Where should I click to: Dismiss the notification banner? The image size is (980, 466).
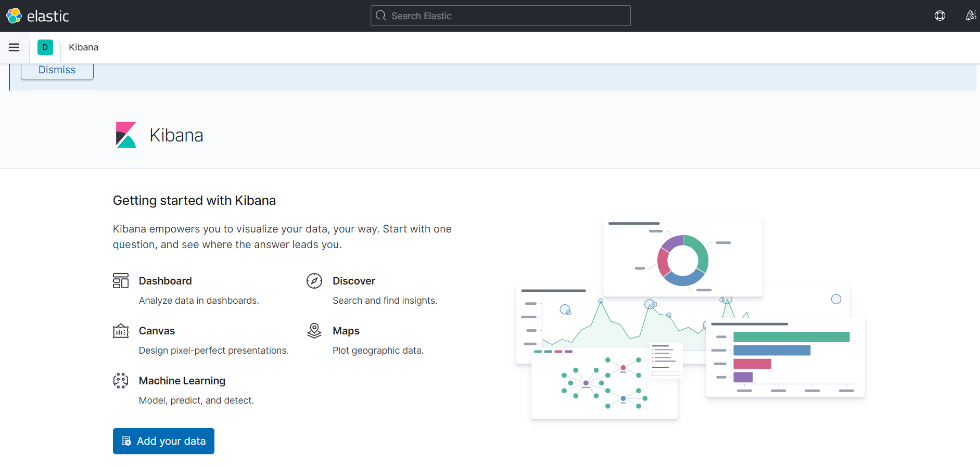pyautogui.click(x=57, y=70)
